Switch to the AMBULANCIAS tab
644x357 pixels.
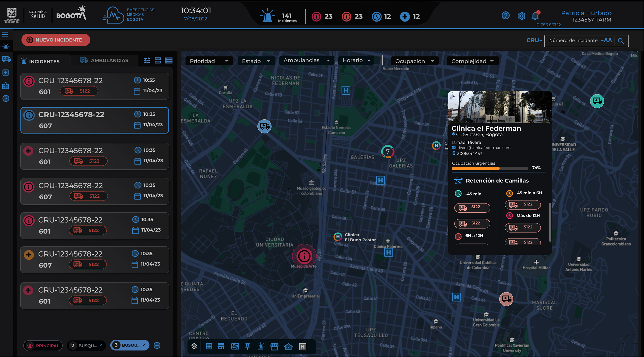104,60
